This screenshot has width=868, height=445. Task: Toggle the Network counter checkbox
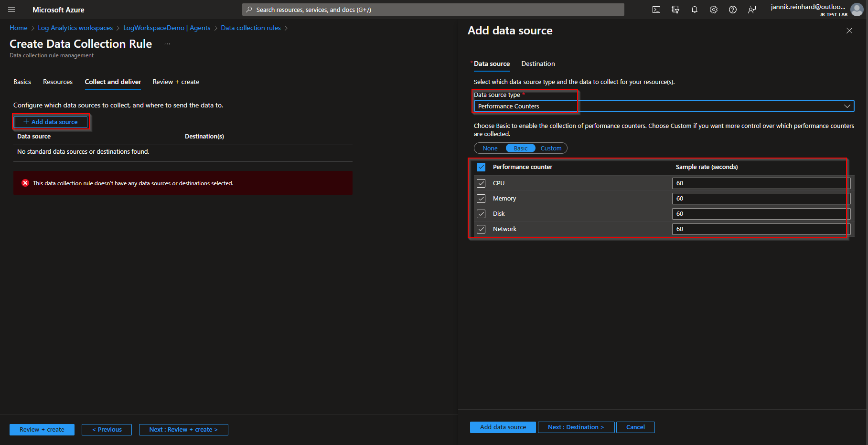pyautogui.click(x=481, y=229)
